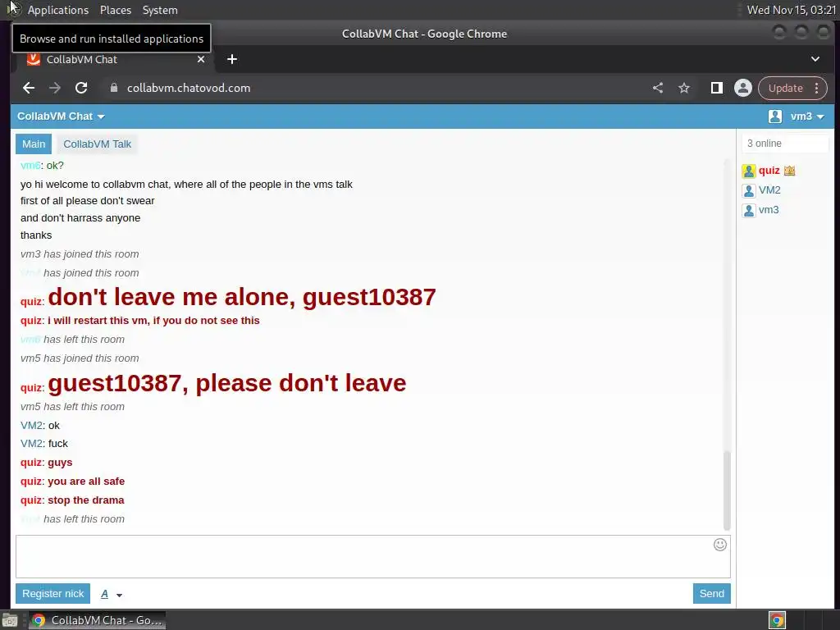Click the Update Chrome button
Screen dimensions: 840x630
click(x=785, y=88)
